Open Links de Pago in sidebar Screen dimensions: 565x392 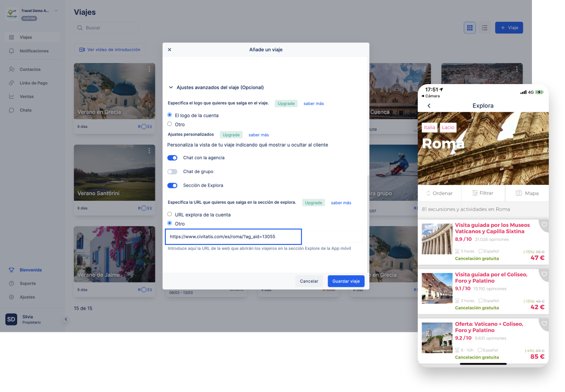(33, 83)
